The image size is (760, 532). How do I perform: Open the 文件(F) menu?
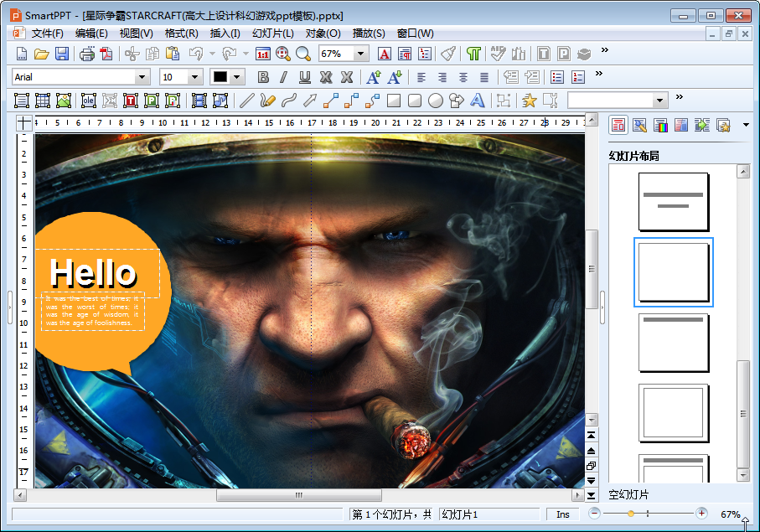tap(48, 34)
